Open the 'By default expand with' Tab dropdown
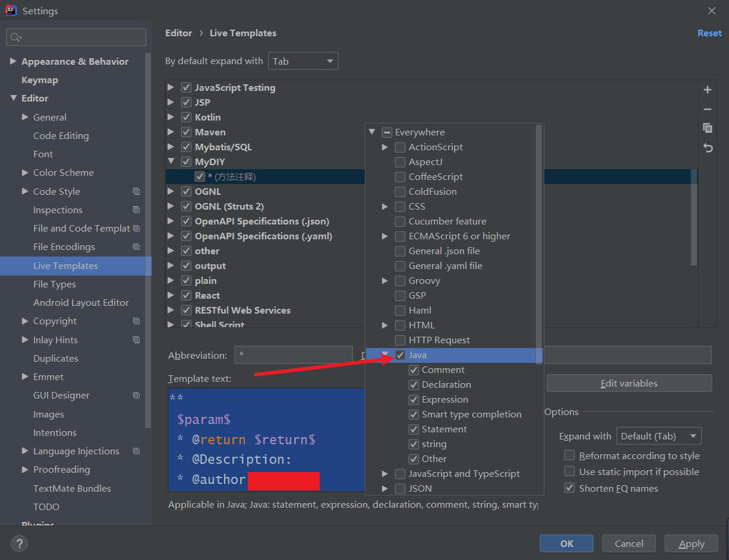Screen dimensions: 729x560 coord(303,61)
